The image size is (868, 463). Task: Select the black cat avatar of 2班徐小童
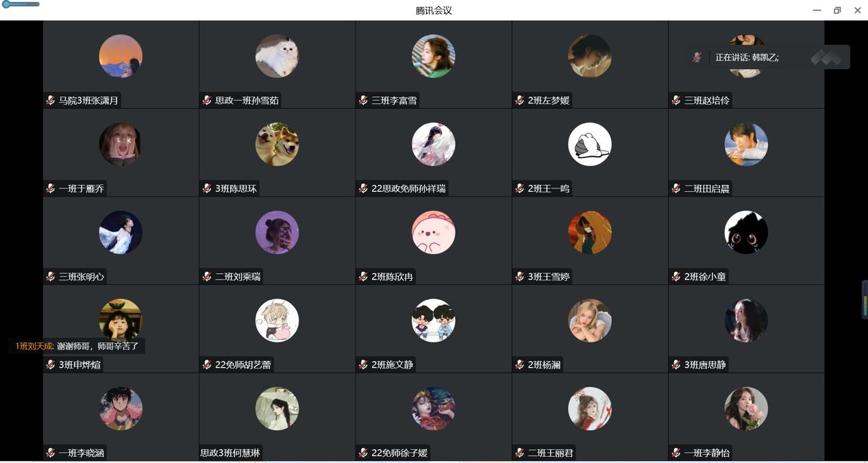coord(746,232)
